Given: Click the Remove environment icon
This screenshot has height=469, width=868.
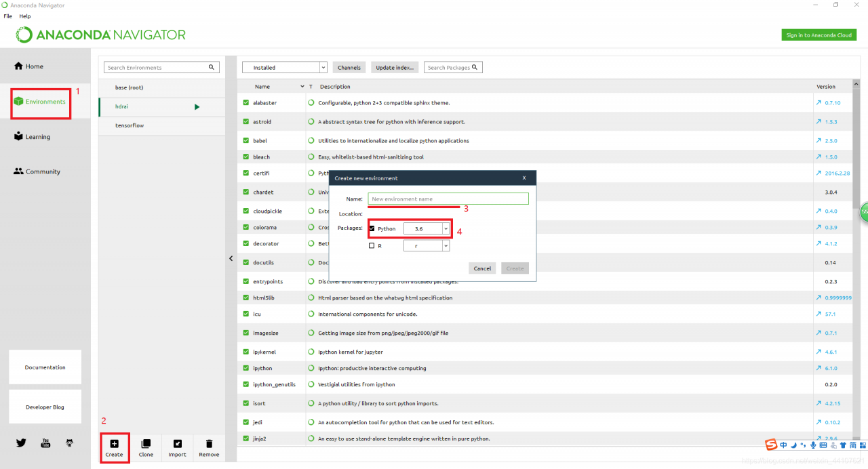Looking at the screenshot, I should tap(209, 444).
